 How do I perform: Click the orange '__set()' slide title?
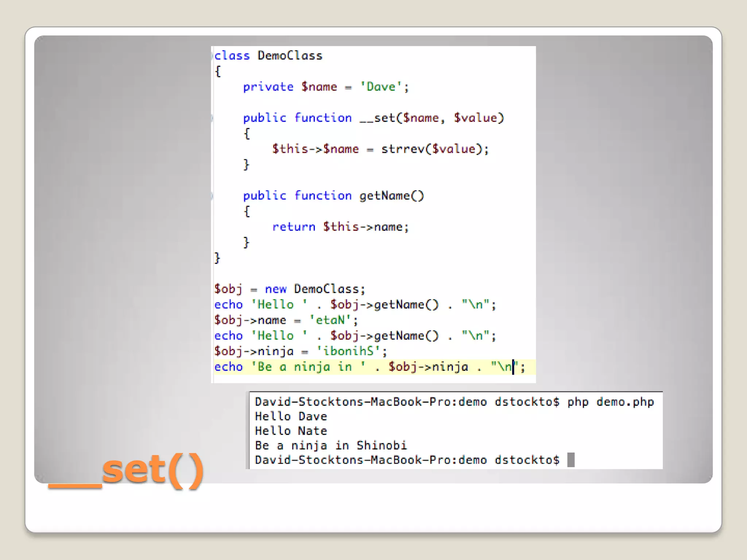point(126,470)
